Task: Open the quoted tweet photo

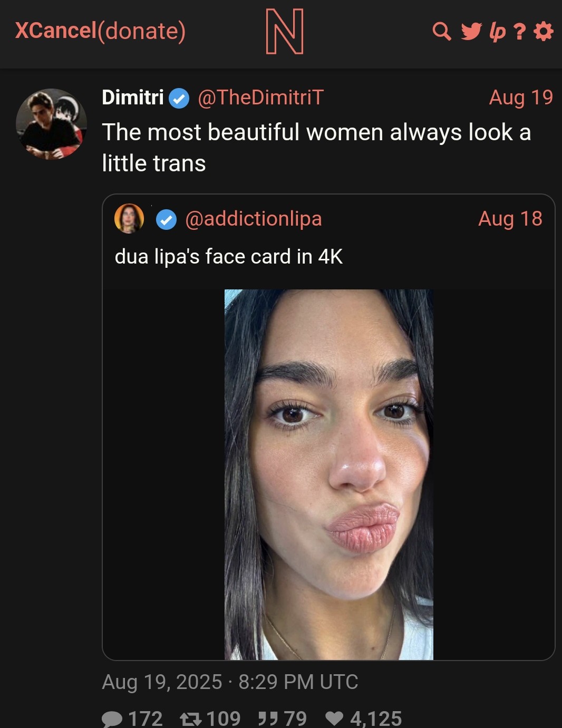Action: pyautogui.click(x=328, y=474)
